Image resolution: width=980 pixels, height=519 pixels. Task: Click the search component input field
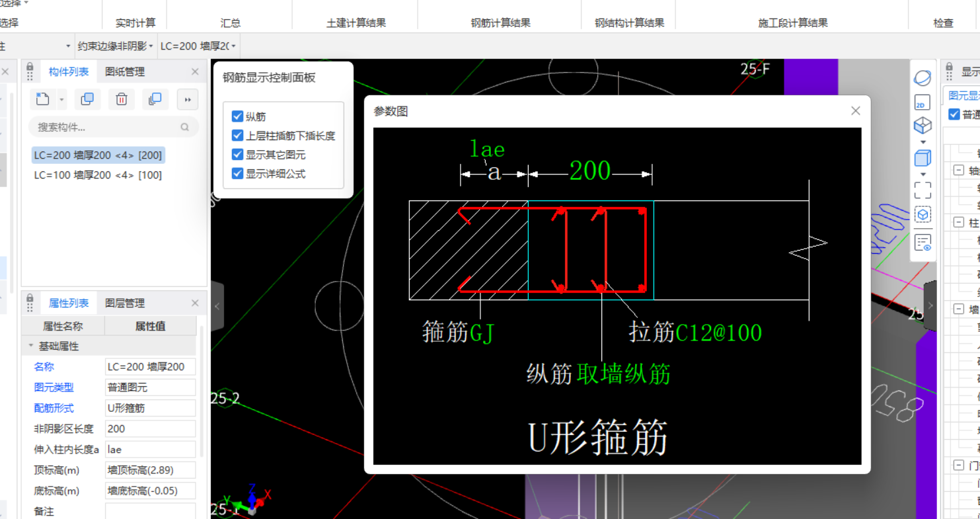[114, 127]
